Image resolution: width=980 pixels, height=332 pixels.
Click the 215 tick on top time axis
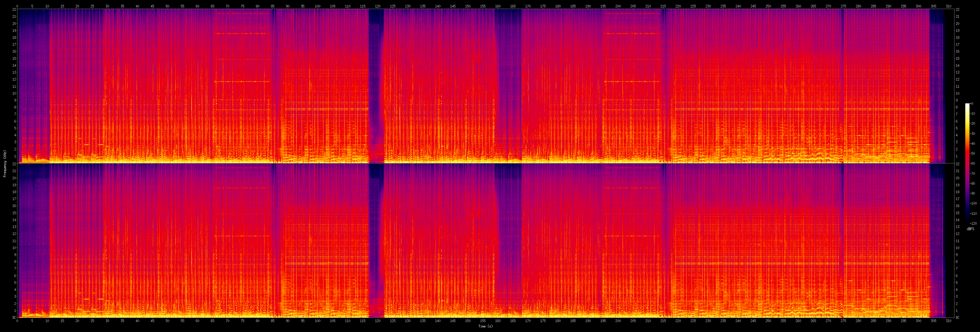[663, 7]
